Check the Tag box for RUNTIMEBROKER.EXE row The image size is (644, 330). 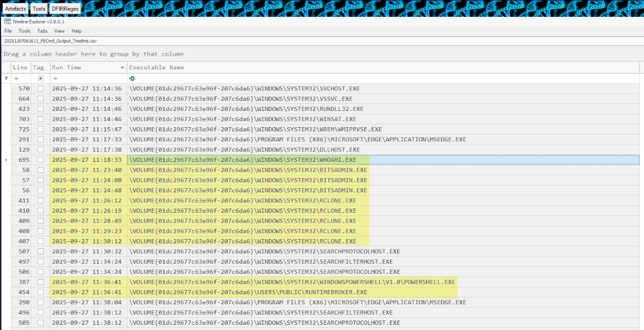(40, 292)
